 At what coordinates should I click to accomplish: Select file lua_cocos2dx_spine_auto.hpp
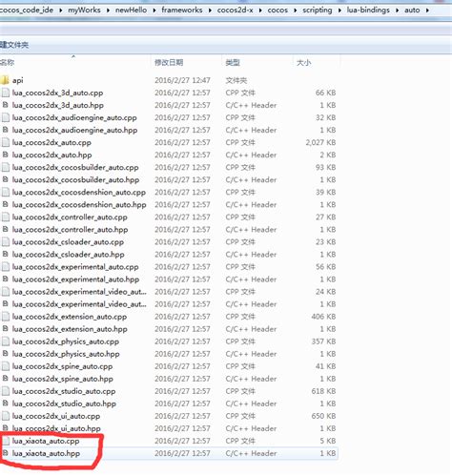point(63,379)
